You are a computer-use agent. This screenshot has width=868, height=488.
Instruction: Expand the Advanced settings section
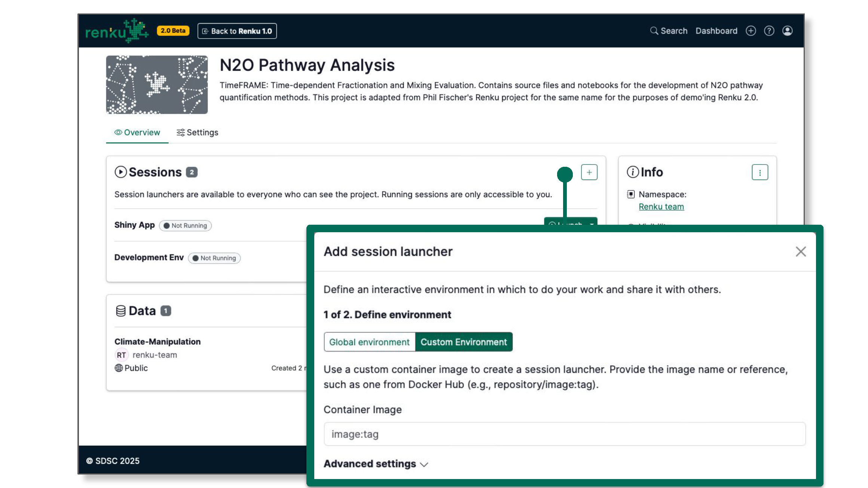[x=376, y=464]
